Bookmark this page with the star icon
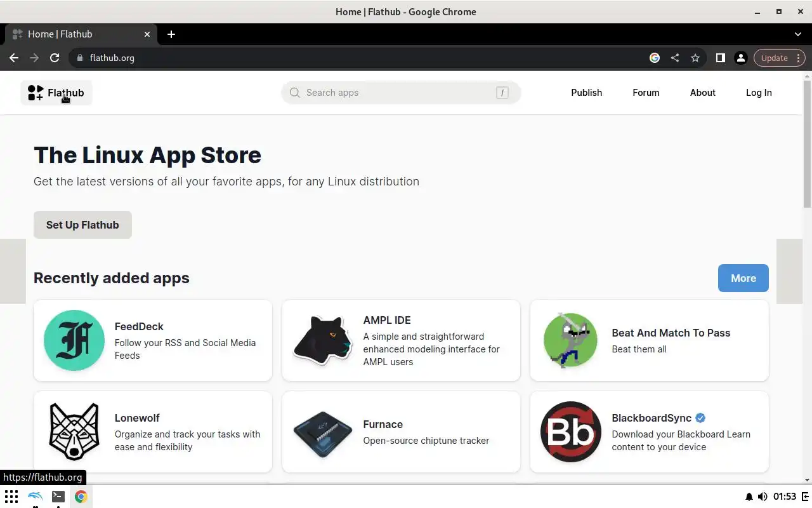 pyautogui.click(x=695, y=58)
